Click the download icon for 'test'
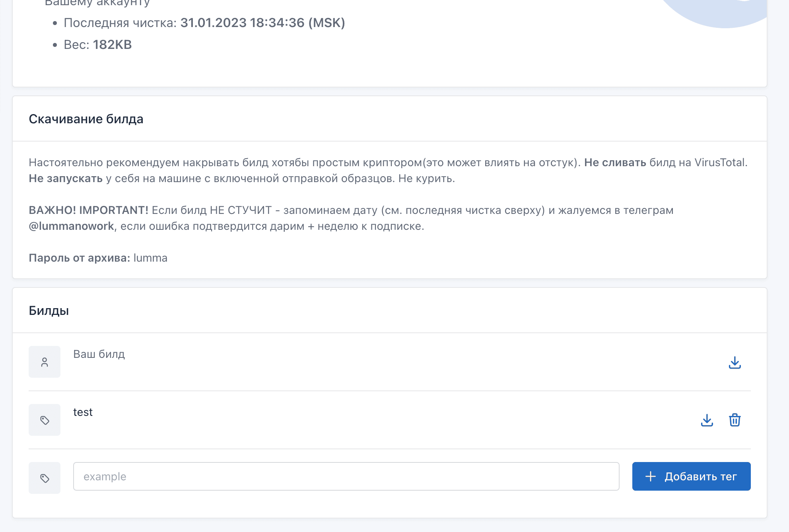789x532 pixels. click(707, 420)
